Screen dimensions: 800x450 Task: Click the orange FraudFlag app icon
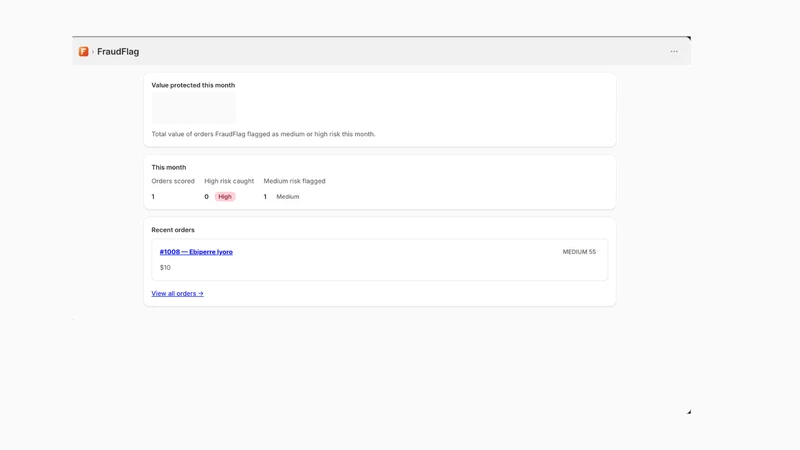[x=83, y=52]
